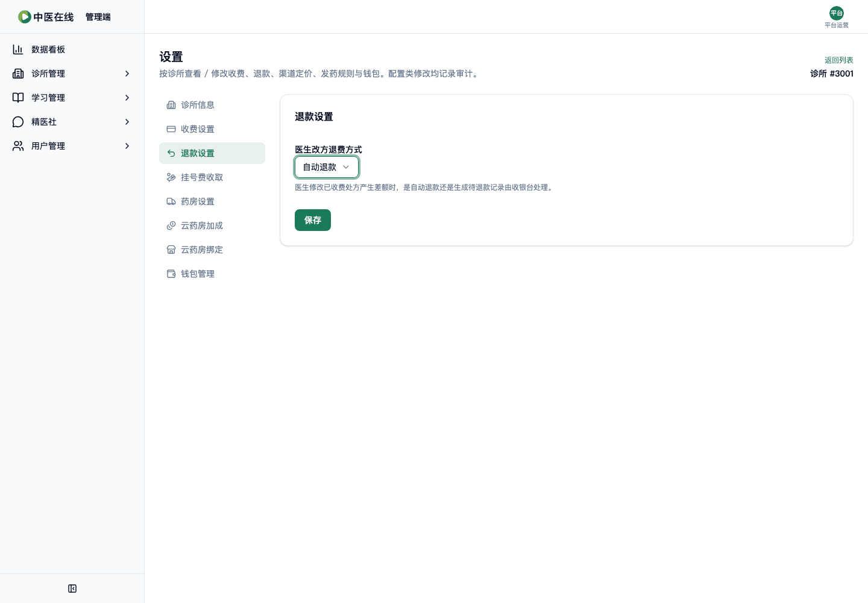Screen dimensions: 868x603
Task: Open the 精医社 menu item
Action: click(72, 122)
